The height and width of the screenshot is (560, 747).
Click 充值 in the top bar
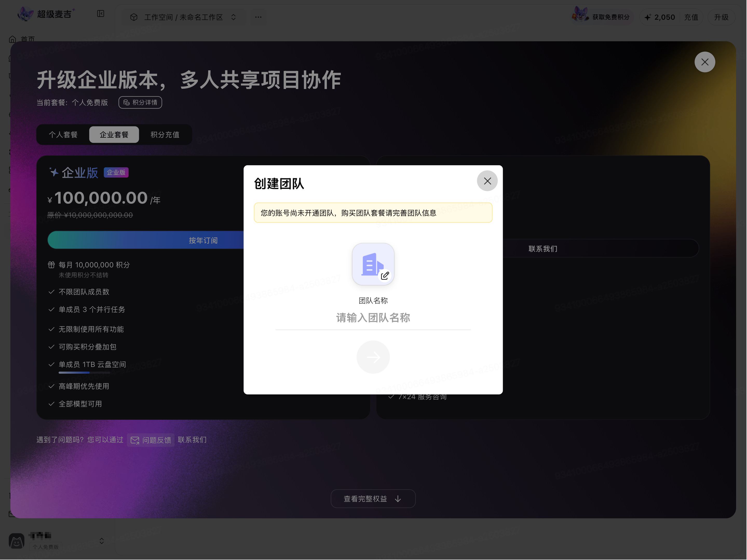[691, 17]
